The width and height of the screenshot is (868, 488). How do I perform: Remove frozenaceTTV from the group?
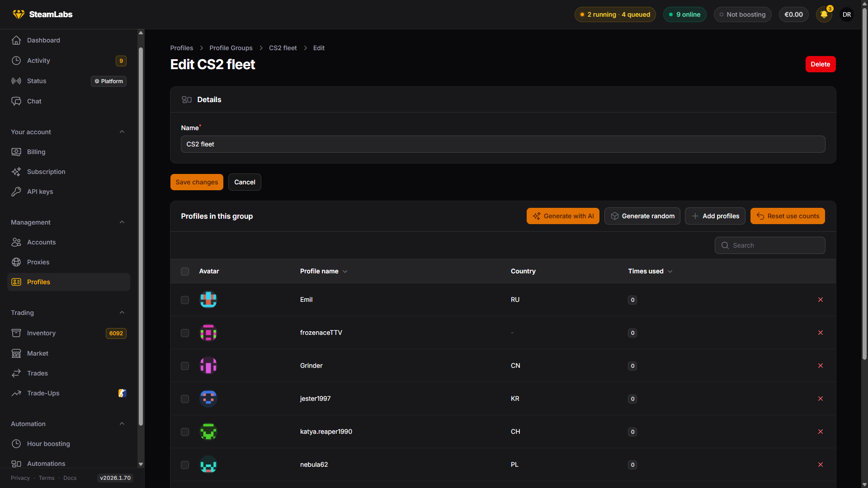pos(821,333)
